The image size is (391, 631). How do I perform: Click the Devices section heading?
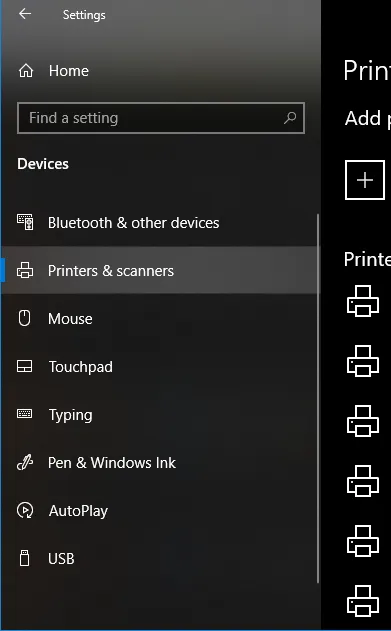43,164
